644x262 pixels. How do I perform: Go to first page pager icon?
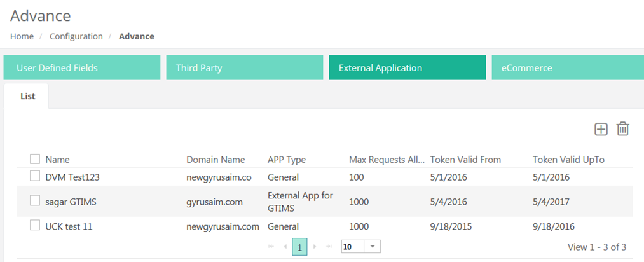tap(272, 246)
